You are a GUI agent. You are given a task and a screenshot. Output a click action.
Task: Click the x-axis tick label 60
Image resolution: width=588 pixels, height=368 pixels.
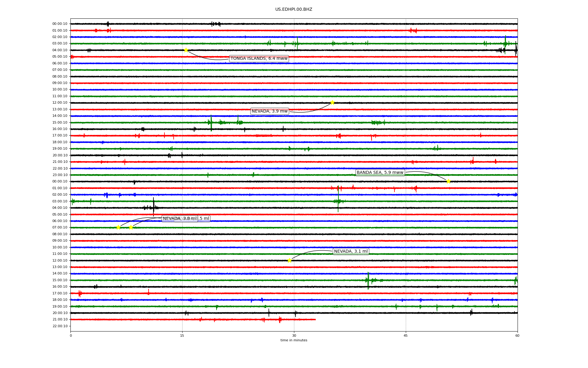tap(517, 335)
